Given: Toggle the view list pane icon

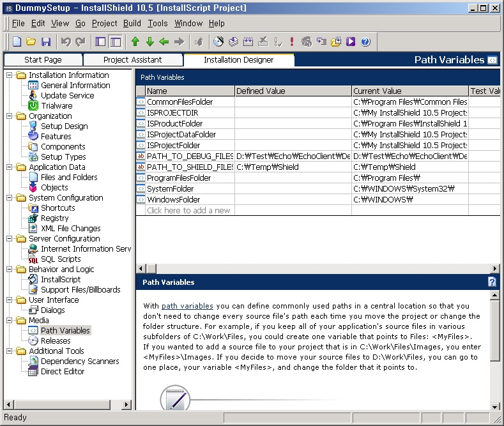Looking at the screenshot, I should [100, 42].
